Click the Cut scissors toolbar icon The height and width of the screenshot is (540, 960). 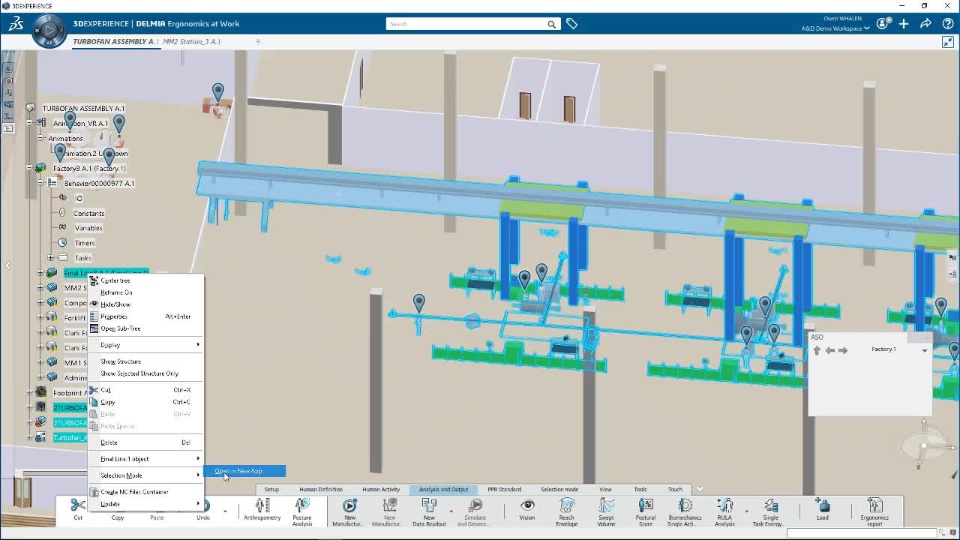(x=78, y=509)
